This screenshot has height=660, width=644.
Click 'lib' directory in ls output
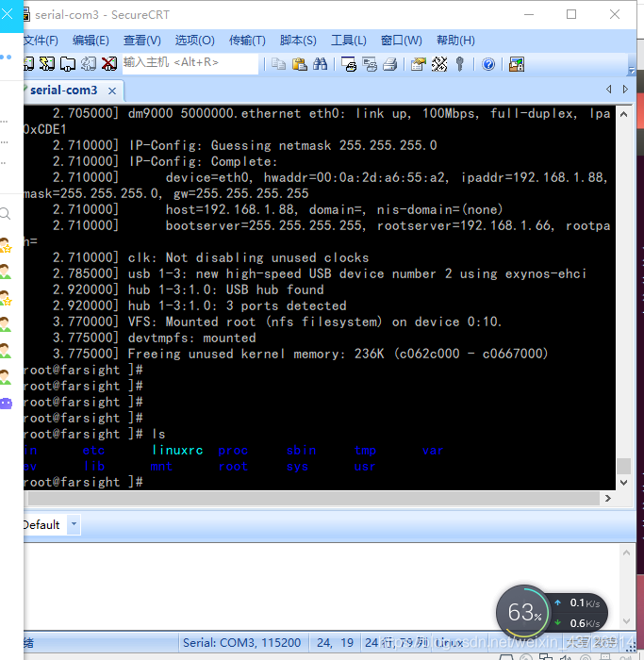(x=94, y=466)
